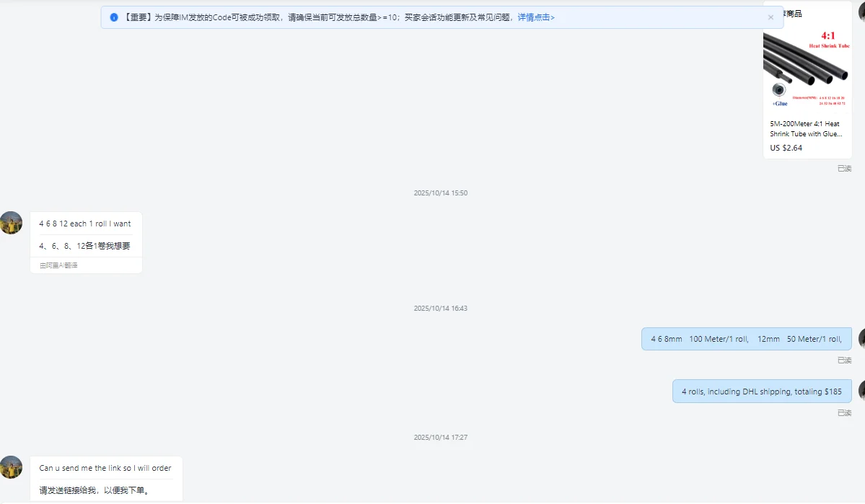Click the timestamp 2025/10/14 16:43
865x504 pixels.
point(441,309)
